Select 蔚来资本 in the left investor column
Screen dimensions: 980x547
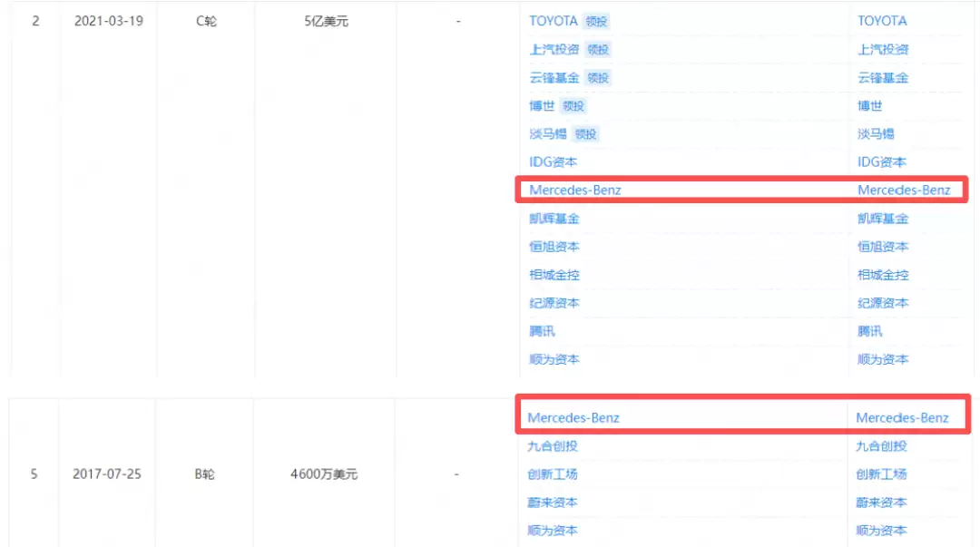pos(552,503)
